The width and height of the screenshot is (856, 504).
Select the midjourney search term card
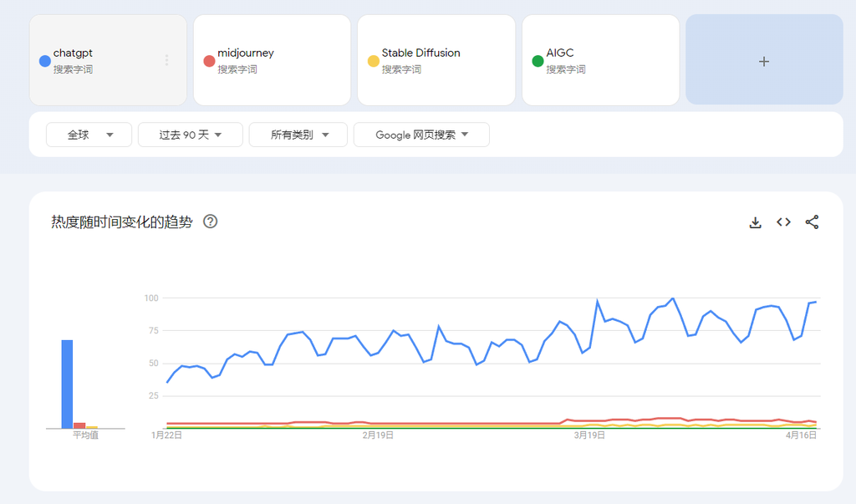tap(272, 59)
